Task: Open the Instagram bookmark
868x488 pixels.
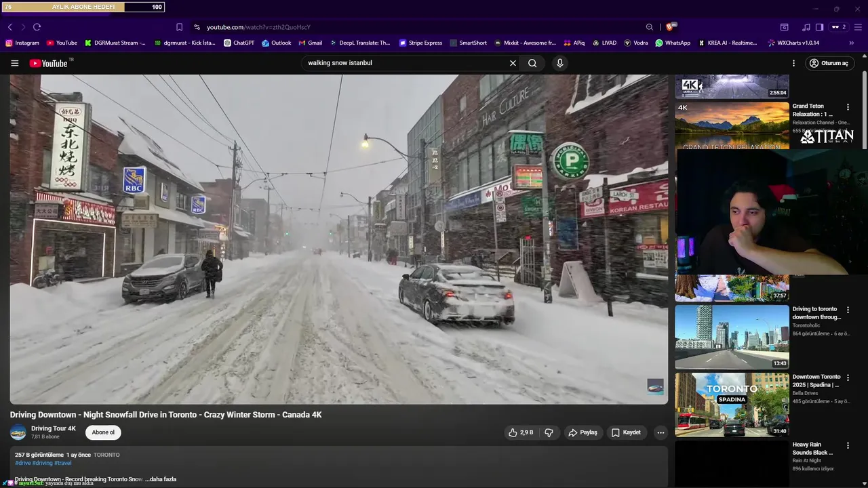Action: click(22, 43)
